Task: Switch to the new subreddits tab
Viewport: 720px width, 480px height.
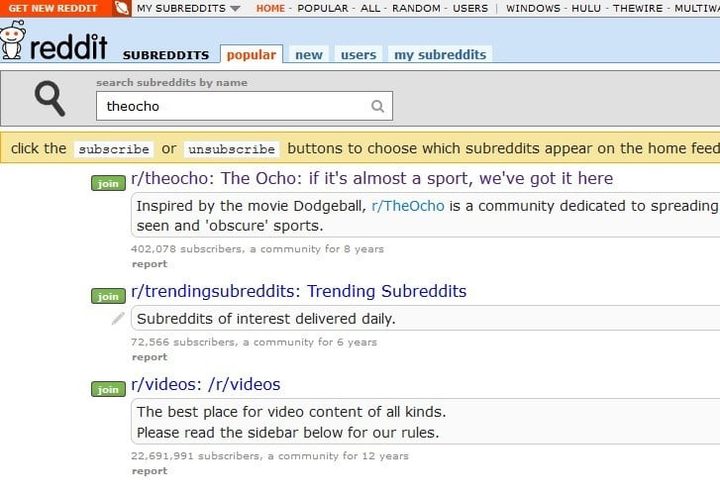Action: (309, 55)
